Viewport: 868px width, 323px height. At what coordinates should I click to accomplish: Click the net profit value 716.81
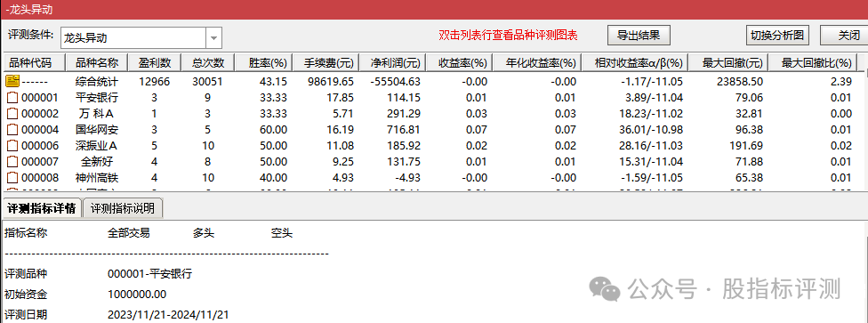pos(405,130)
